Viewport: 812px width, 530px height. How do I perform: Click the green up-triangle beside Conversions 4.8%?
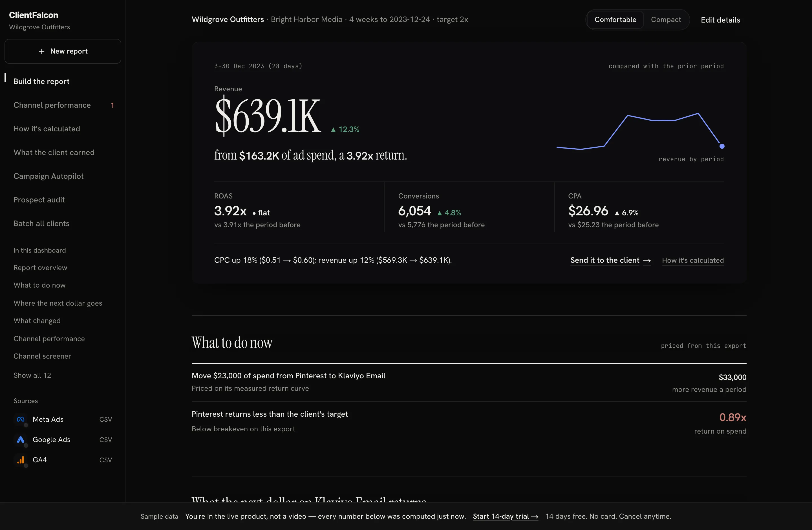(x=440, y=213)
